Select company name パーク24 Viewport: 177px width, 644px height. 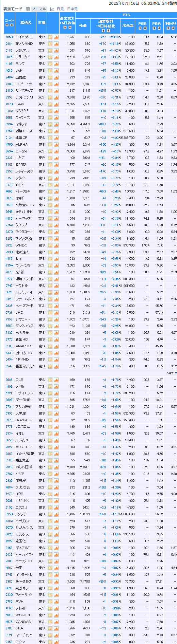[22, 191]
